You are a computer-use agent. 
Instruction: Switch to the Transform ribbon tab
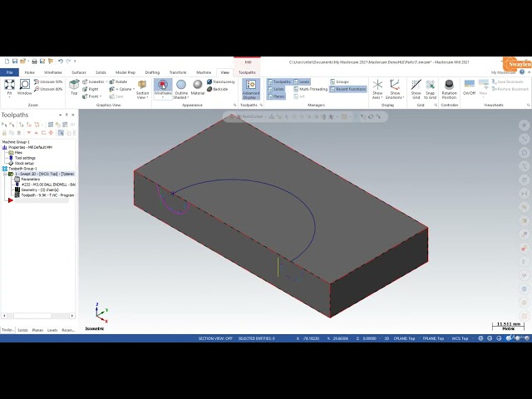(178, 72)
